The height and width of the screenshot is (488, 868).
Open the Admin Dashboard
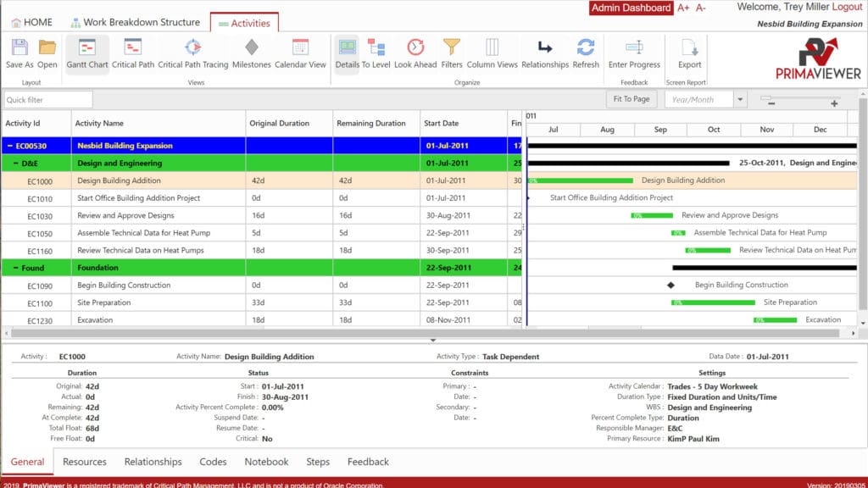(x=631, y=8)
